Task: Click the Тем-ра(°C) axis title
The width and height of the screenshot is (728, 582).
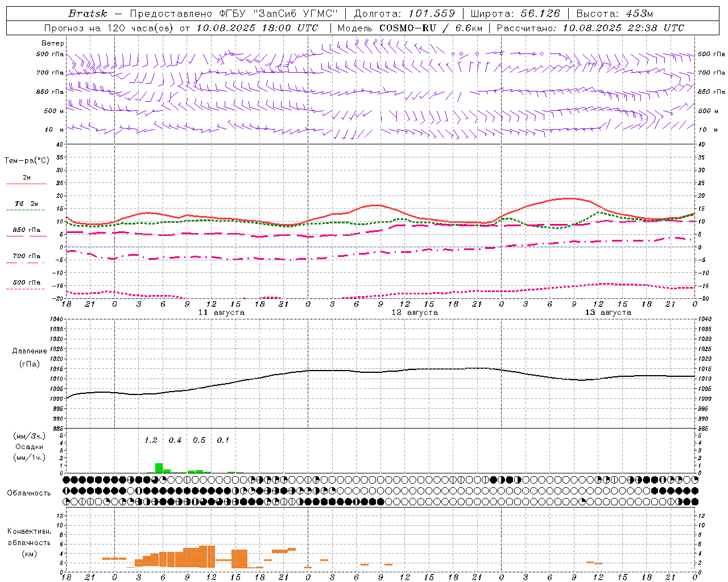Action: pyautogui.click(x=27, y=161)
